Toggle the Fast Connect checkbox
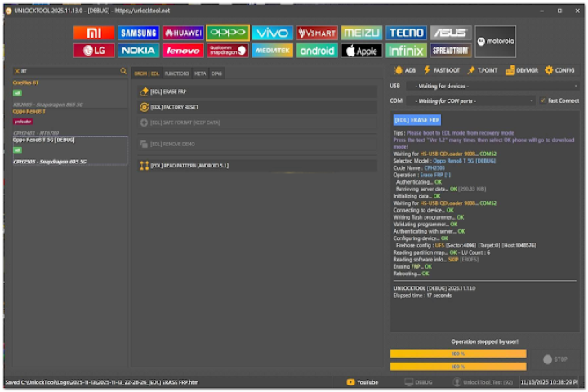 pyautogui.click(x=542, y=100)
